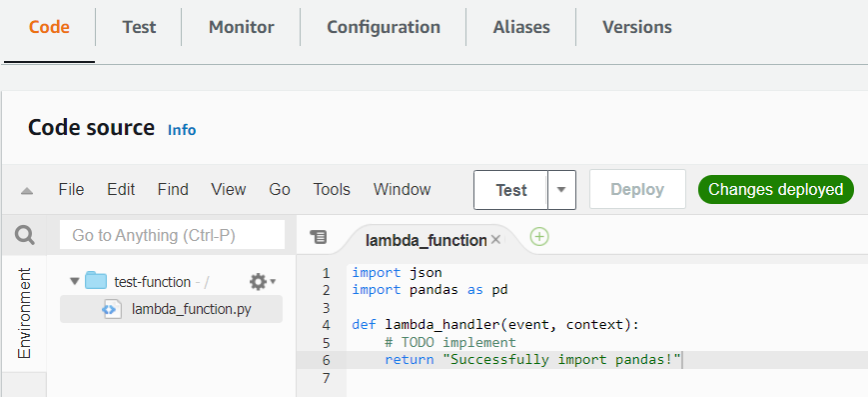The image size is (868, 397).
Task: Open the Go menu
Action: coord(279,190)
